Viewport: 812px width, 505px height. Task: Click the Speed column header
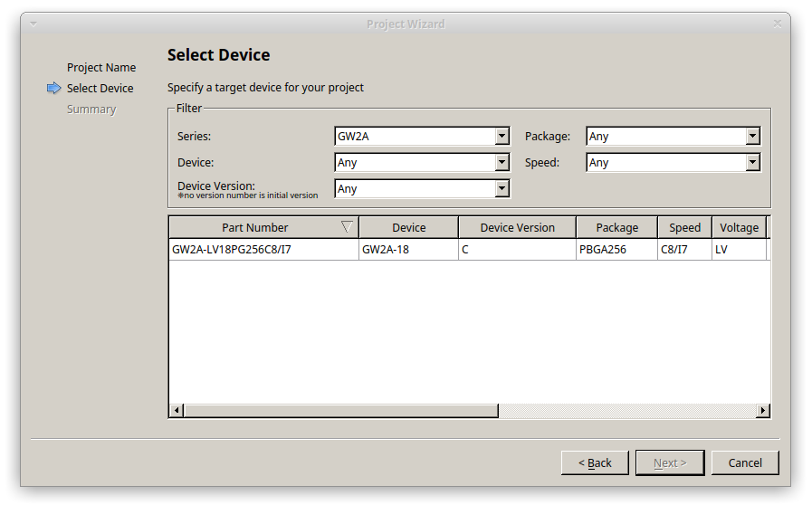pyautogui.click(x=684, y=227)
